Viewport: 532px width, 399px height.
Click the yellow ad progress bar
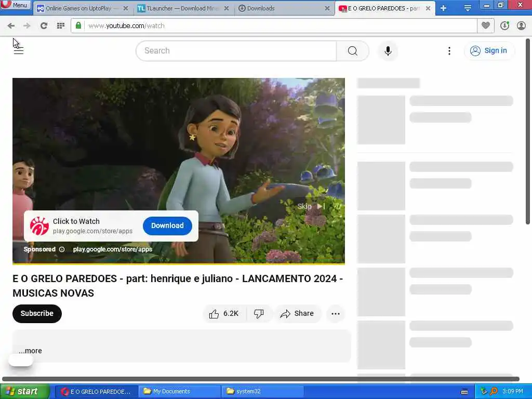pyautogui.click(x=179, y=263)
